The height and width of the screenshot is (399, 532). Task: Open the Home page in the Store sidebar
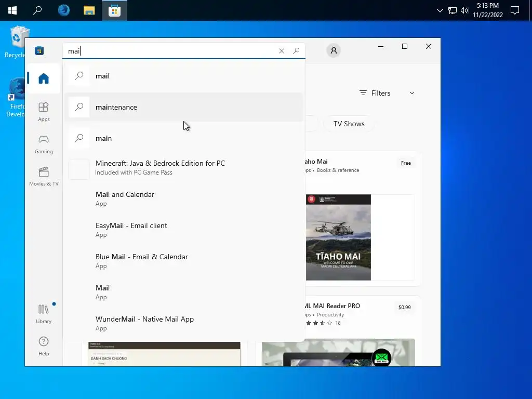click(x=44, y=78)
